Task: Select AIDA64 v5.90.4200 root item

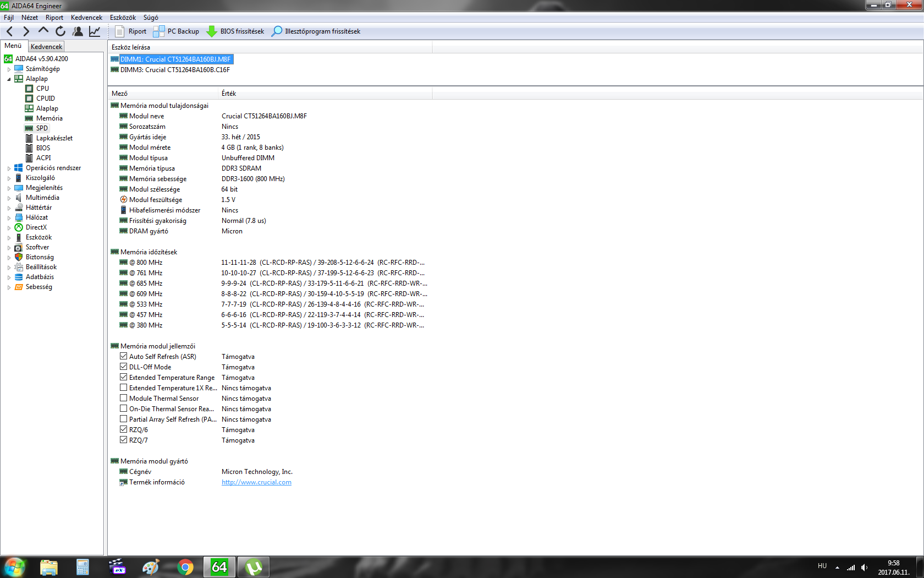Action: click(41, 58)
